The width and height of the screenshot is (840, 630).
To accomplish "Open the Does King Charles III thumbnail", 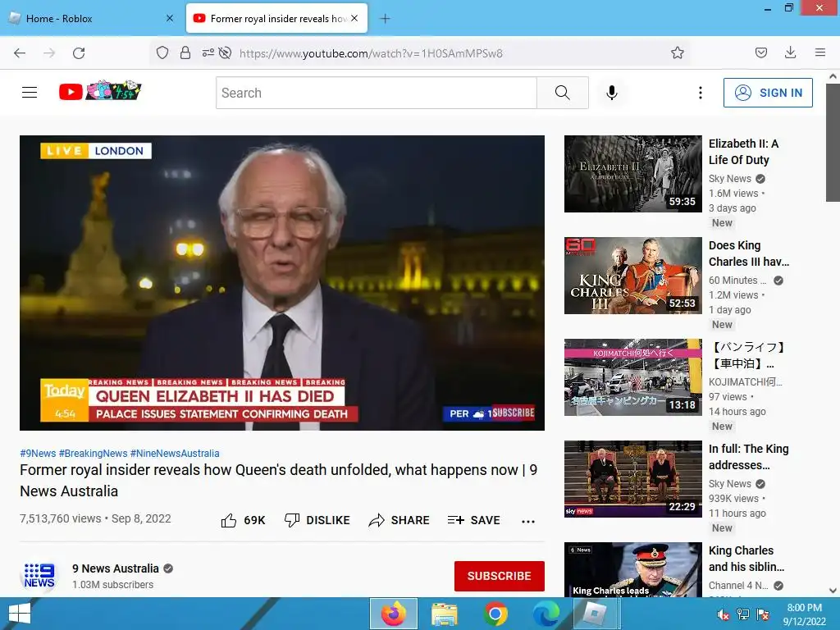I will (x=632, y=276).
